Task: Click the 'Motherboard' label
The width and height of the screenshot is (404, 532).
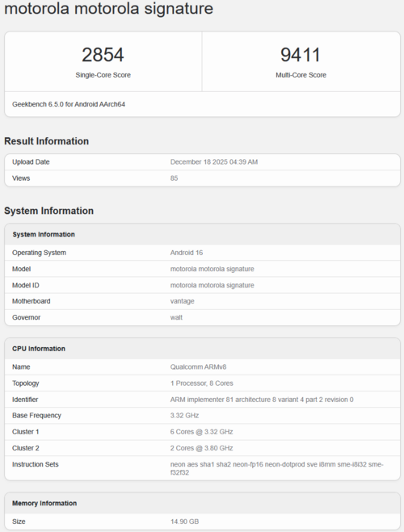Action: tap(32, 301)
